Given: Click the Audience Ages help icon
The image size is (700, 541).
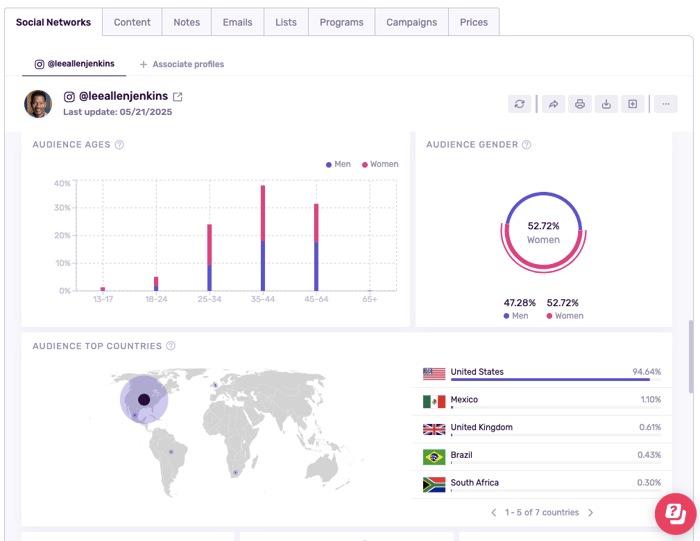Looking at the screenshot, I should [120, 145].
